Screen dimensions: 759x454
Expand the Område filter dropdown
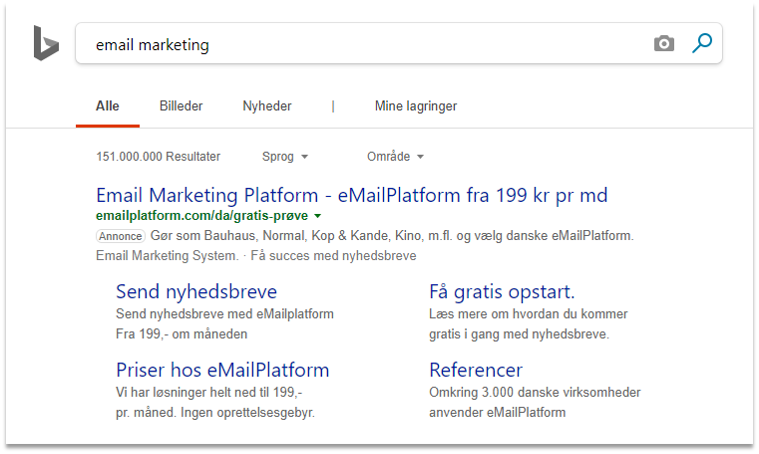point(395,156)
